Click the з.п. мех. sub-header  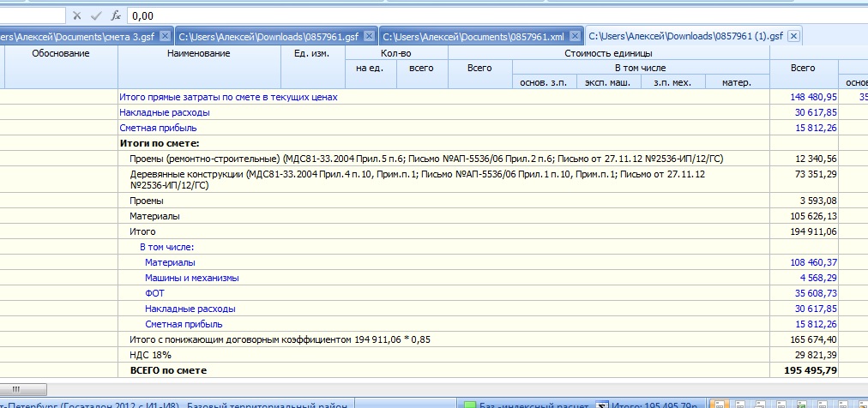coord(673,82)
